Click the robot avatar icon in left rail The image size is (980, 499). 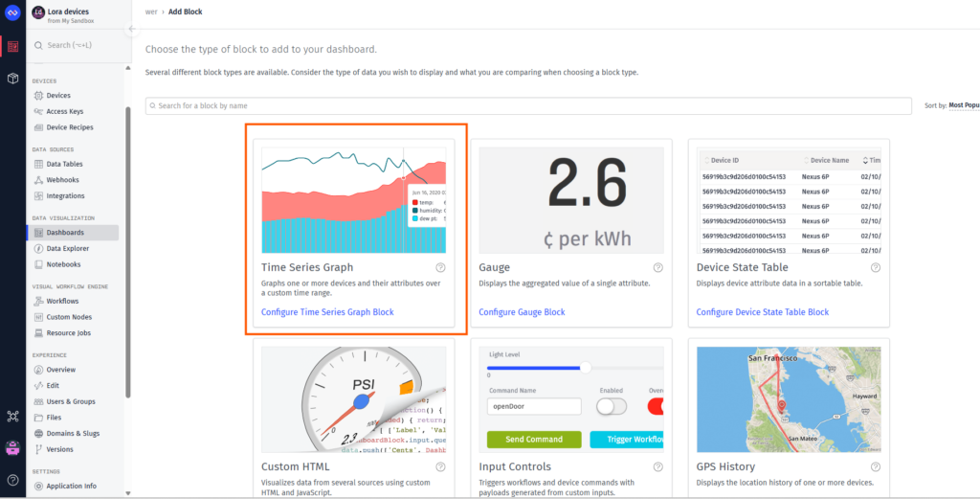[x=12, y=448]
